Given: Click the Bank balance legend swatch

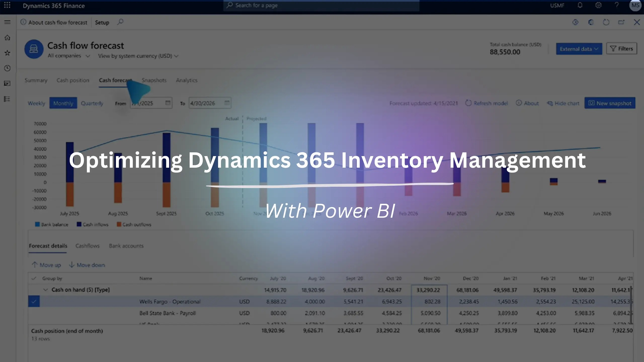Looking at the screenshot, I should pos(37,224).
